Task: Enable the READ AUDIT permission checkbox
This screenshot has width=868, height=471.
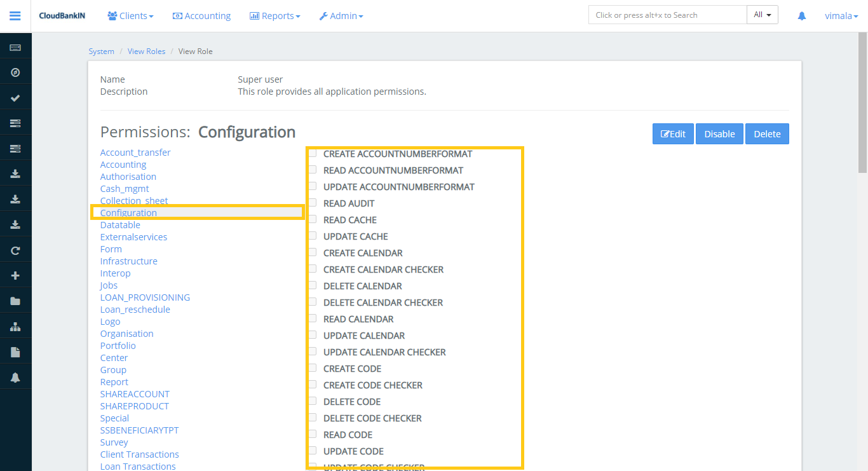Action: [312, 202]
